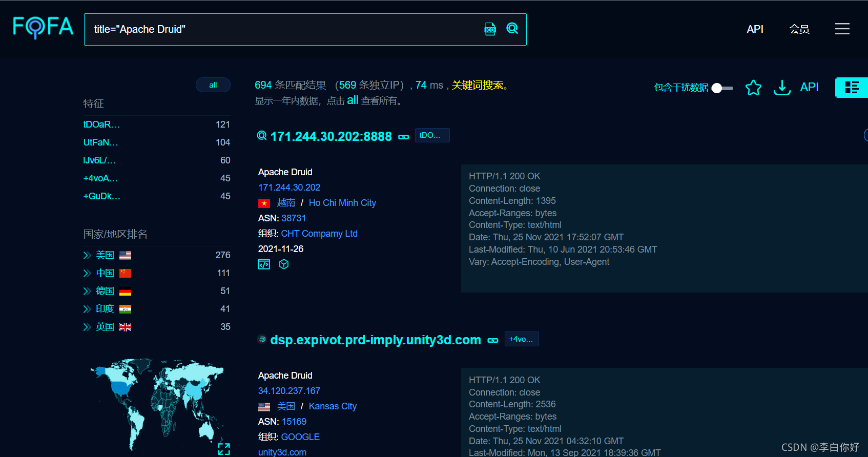Run search with the magnifier icon

click(512, 29)
